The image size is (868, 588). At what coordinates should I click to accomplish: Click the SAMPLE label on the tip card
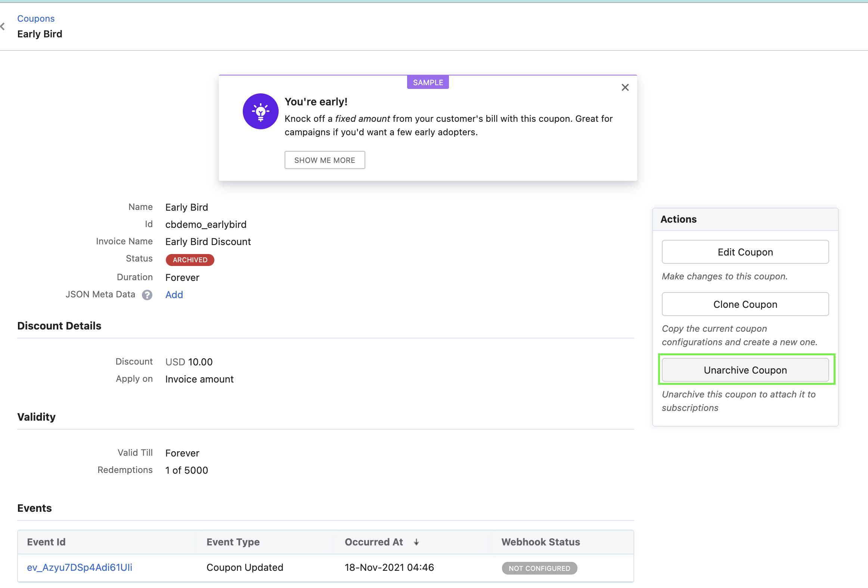coord(428,82)
